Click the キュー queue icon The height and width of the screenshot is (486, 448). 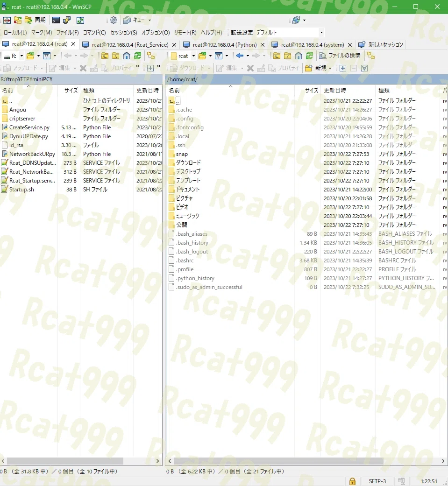127,20
